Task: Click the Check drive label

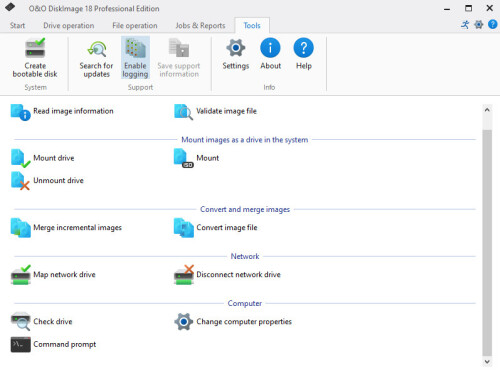Action: click(x=53, y=321)
